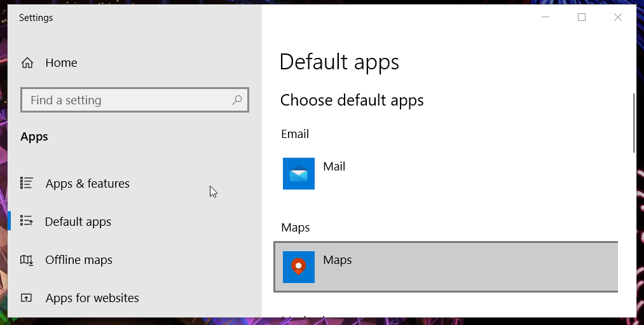Open Offline maps settings
This screenshot has height=325, width=644.
79,260
